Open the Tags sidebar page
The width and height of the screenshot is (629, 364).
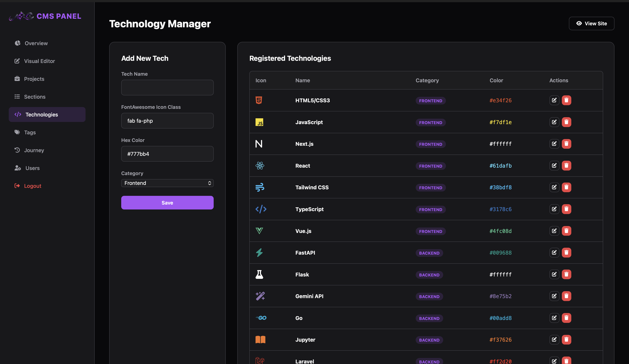click(47, 132)
